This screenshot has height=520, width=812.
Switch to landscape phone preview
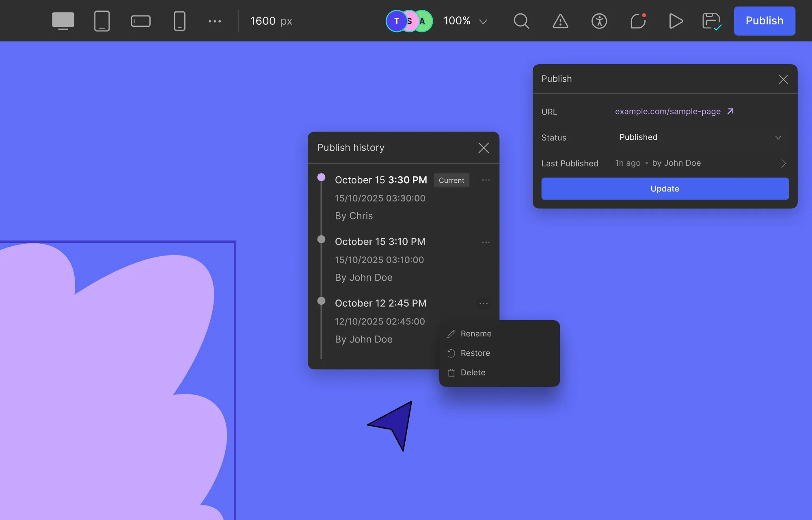(140, 21)
